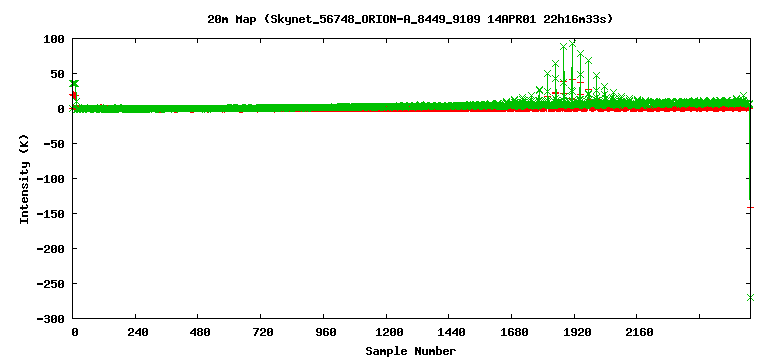Click the green marker near -270 K
The image size is (768, 360).
pyautogui.click(x=750, y=297)
